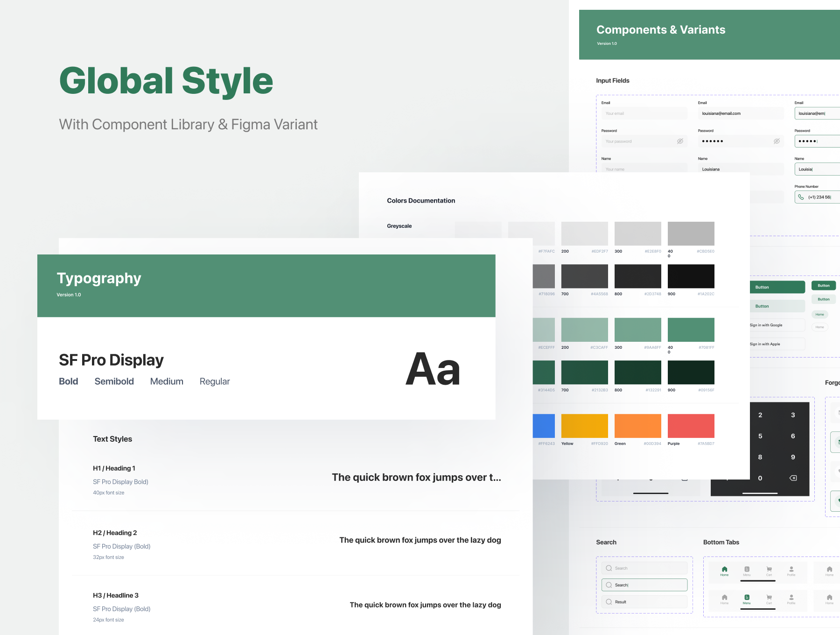Click the green phone icon in Phone Number field
Screen dimensions: 840x635
(x=801, y=197)
